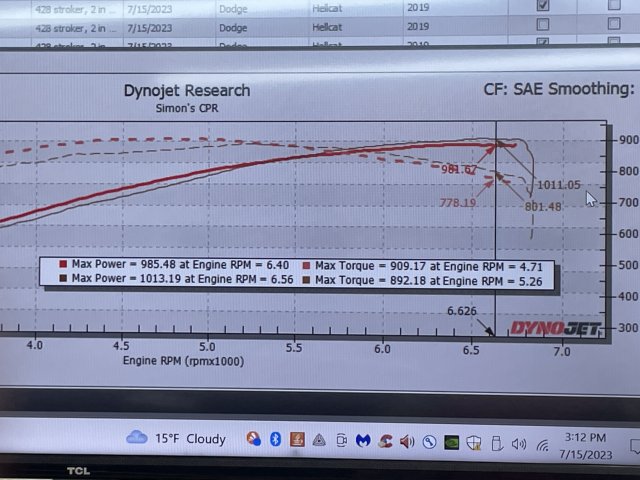
Task: Click the Engine RPM (rpmx1000) axis label
Action: [x=183, y=361]
